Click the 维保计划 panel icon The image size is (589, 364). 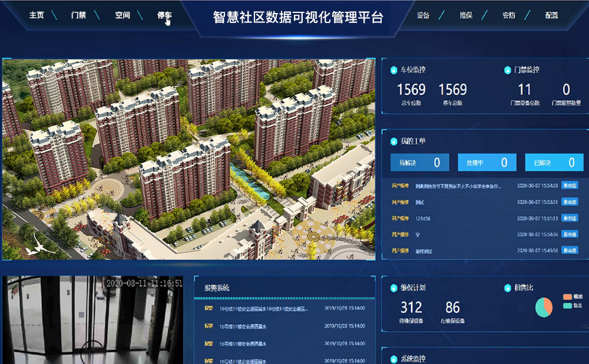[393, 288]
